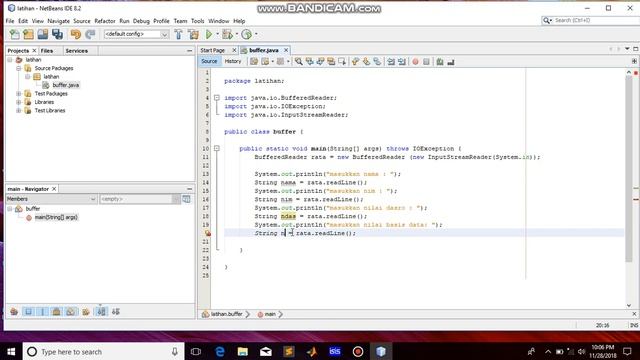Click the red Start Macro Recording icon
640x360 pixels.
coord(415,62)
